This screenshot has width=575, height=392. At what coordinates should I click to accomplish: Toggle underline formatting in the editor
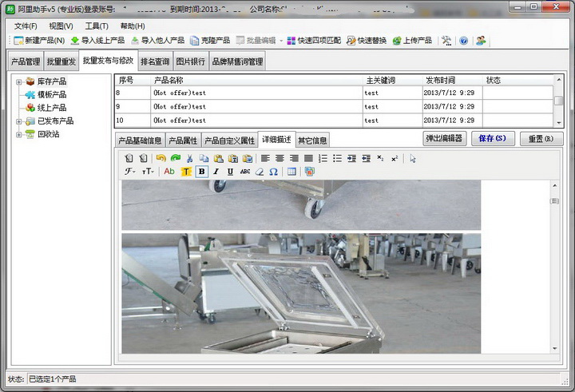[230, 172]
